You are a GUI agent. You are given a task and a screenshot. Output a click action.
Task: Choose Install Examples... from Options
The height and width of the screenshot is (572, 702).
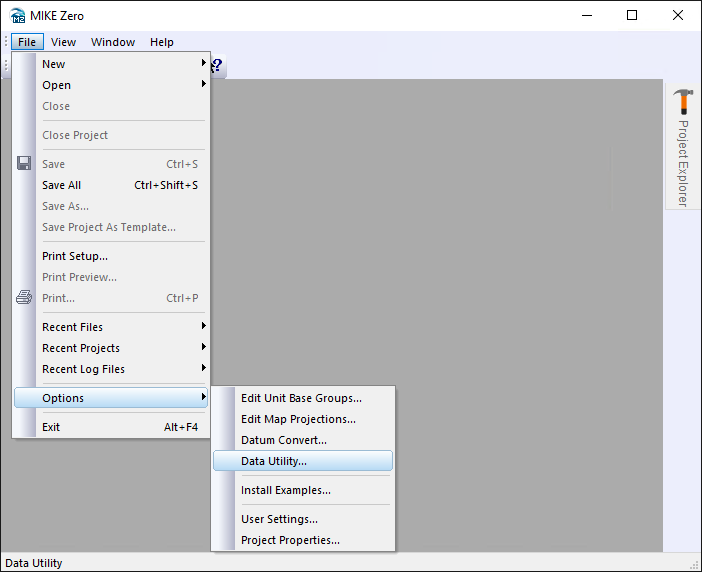click(285, 490)
